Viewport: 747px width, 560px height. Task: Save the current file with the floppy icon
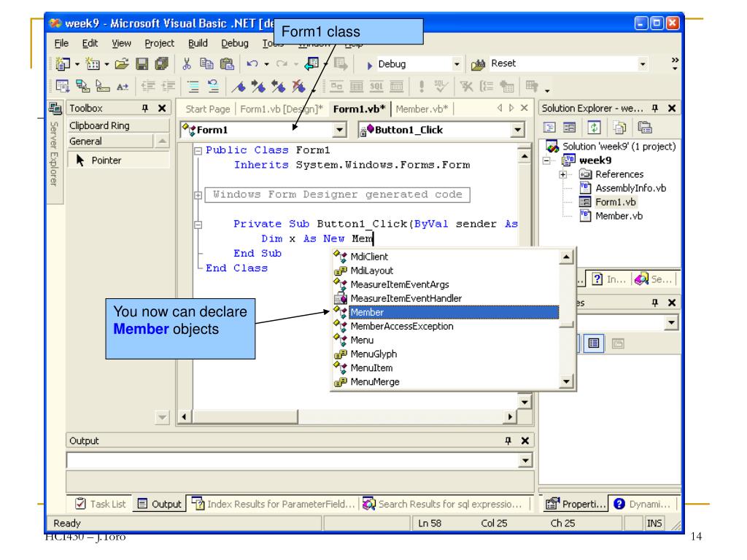142,64
